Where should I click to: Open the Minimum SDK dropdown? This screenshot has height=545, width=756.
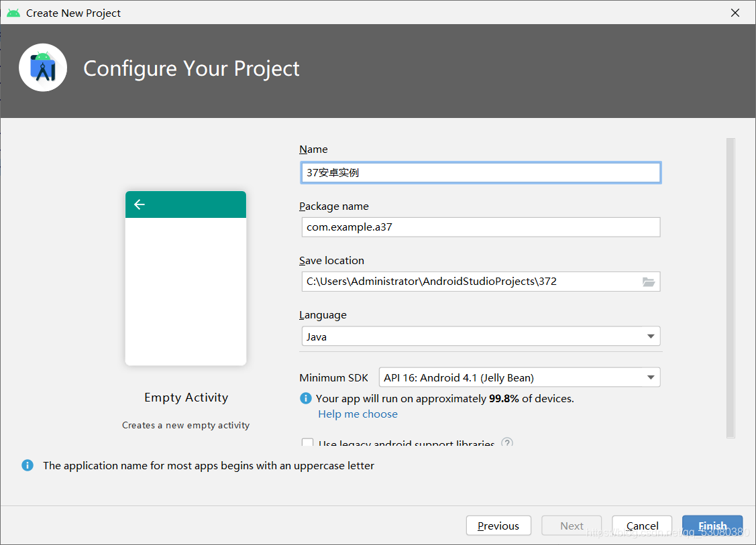pos(519,377)
